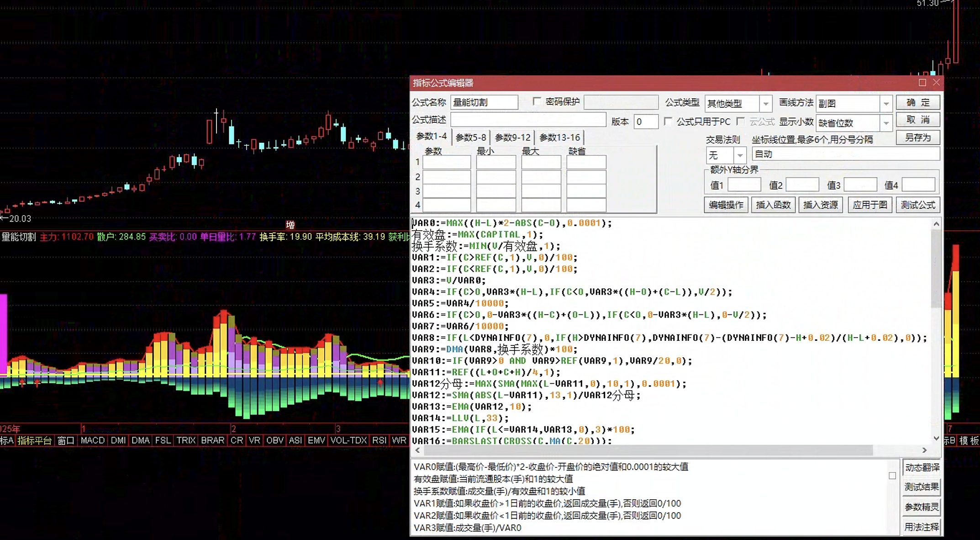The image size is (980, 540).
Task: Switch to the 参数1-4 tab
Action: 432,137
